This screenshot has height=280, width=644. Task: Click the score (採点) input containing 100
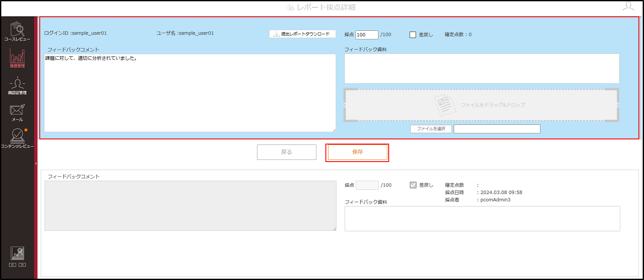pyautogui.click(x=367, y=35)
